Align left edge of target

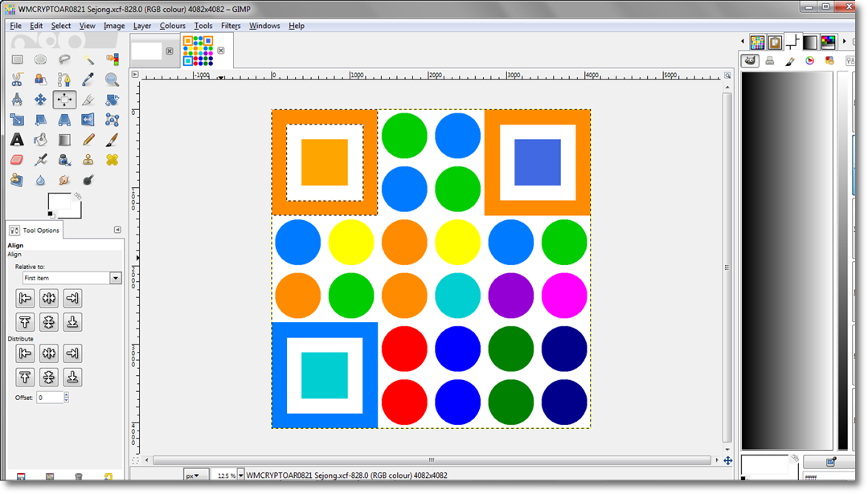(25, 299)
